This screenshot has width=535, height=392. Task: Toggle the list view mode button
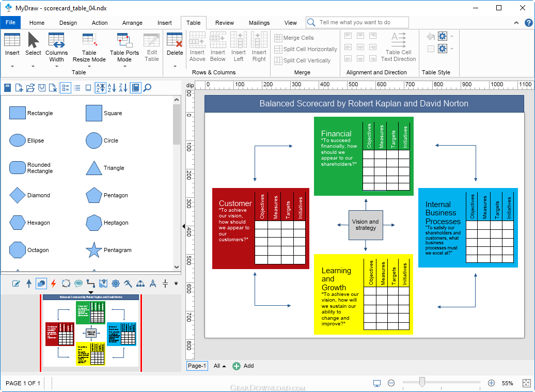click(77, 88)
